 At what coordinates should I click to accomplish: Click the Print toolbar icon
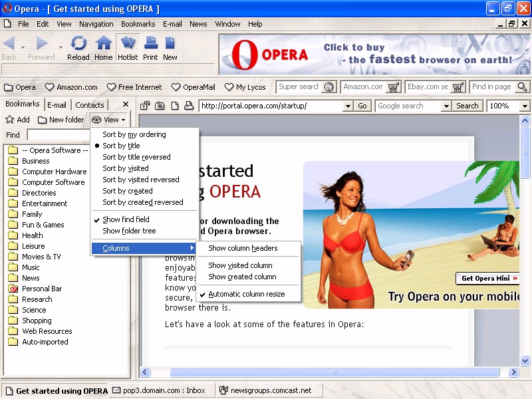point(150,48)
